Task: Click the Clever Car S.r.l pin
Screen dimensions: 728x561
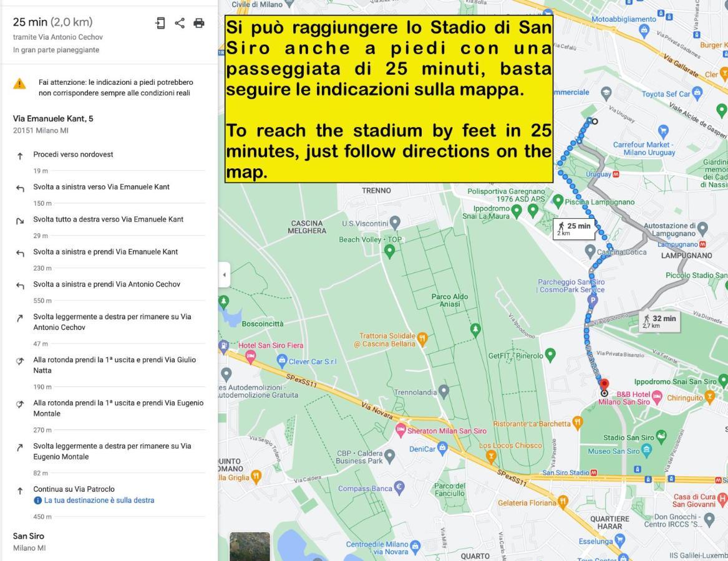Action: pos(282,360)
